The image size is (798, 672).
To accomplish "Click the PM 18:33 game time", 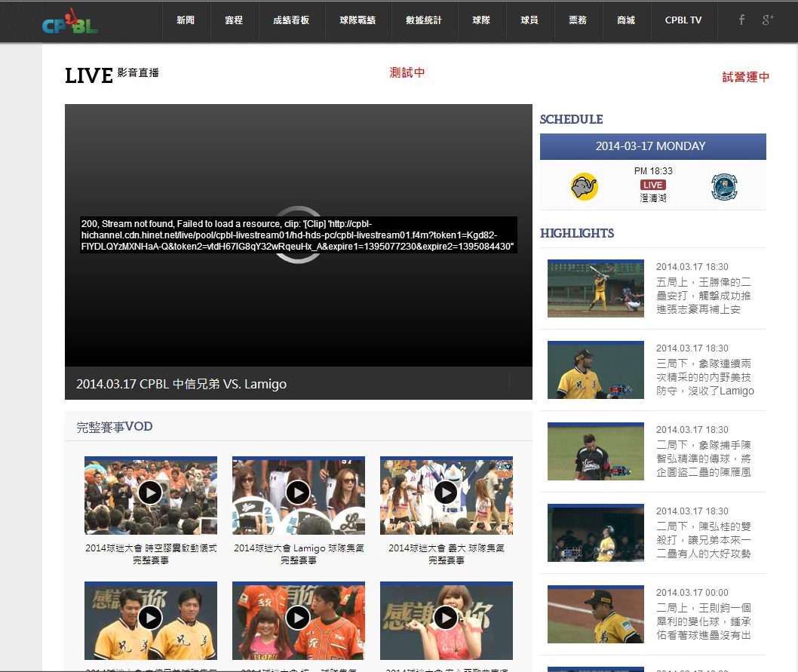I will tap(653, 171).
